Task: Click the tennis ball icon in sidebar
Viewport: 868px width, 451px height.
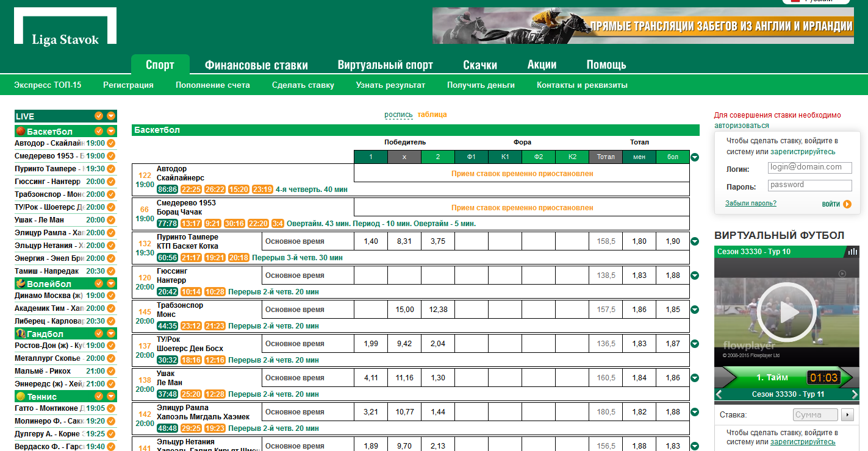Action: tap(20, 396)
